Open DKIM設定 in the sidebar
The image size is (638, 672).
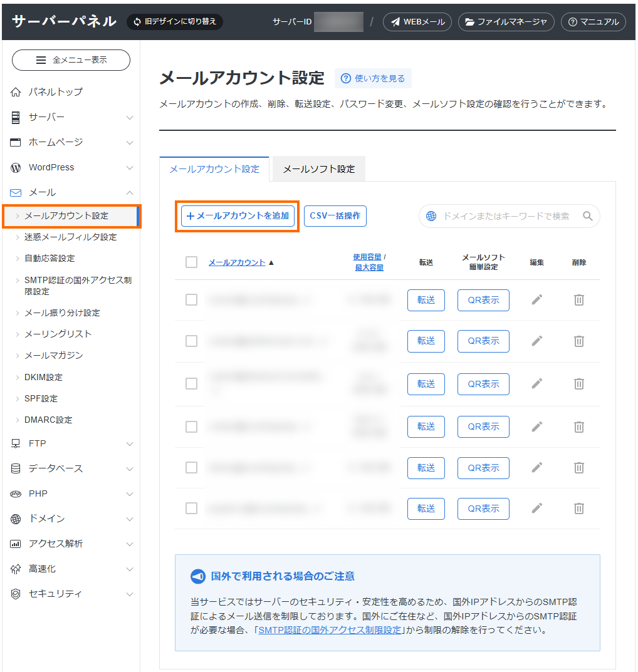[43, 377]
